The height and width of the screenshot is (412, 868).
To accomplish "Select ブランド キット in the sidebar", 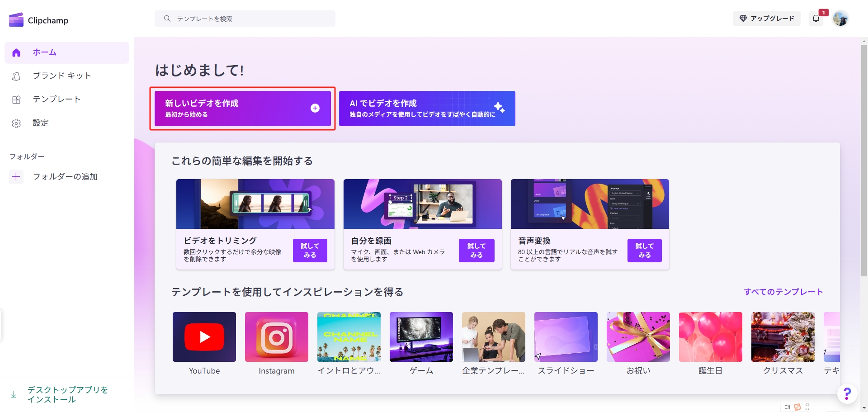I will coord(61,76).
